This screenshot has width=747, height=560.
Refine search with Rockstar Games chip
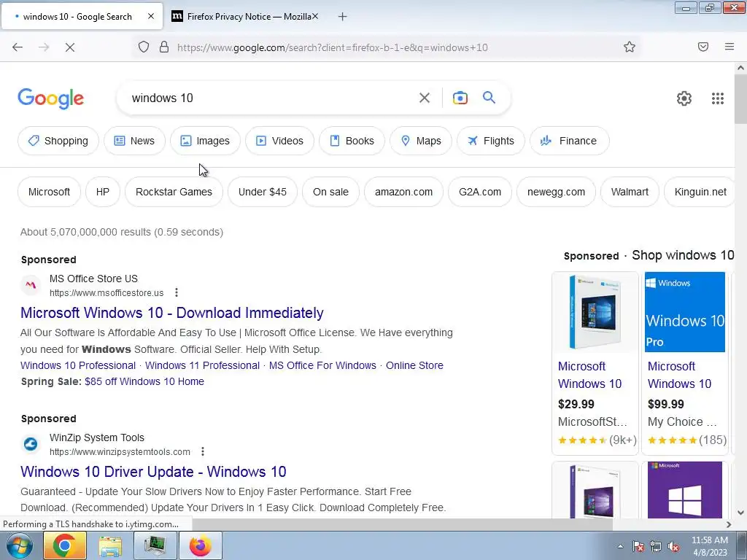tap(174, 192)
